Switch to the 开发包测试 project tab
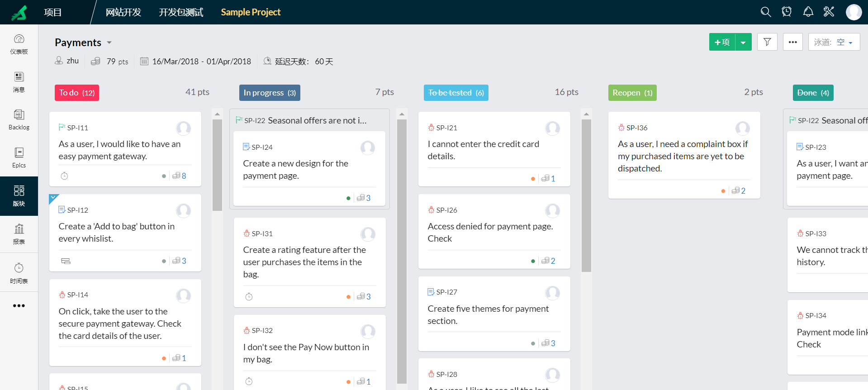The height and width of the screenshot is (390, 868). [x=181, y=12]
